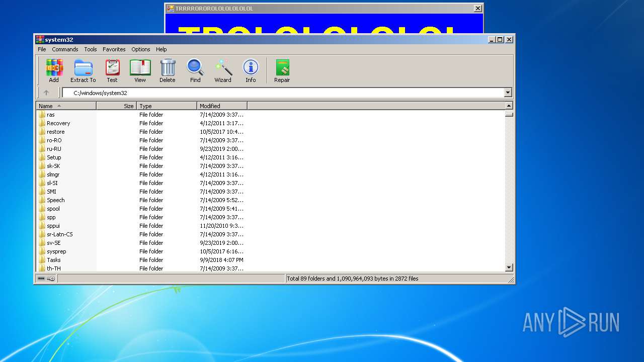Select the sppui folder name

pyautogui.click(x=53, y=226)
